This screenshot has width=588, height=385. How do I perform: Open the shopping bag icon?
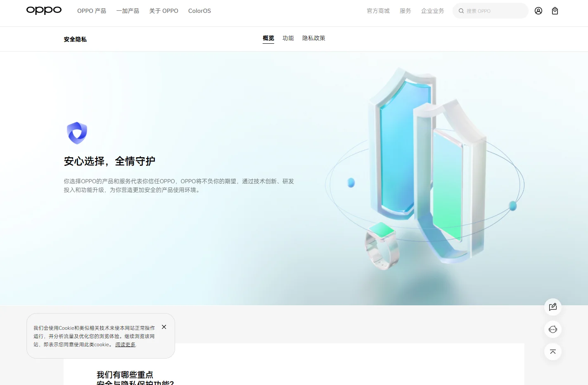(555, 11)
